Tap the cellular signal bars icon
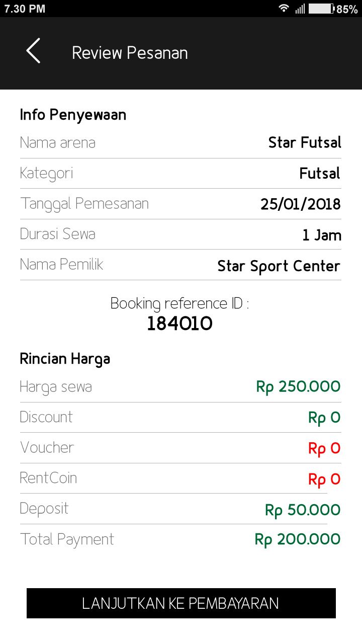Screen dimensions: 362x644 [300, 9]
